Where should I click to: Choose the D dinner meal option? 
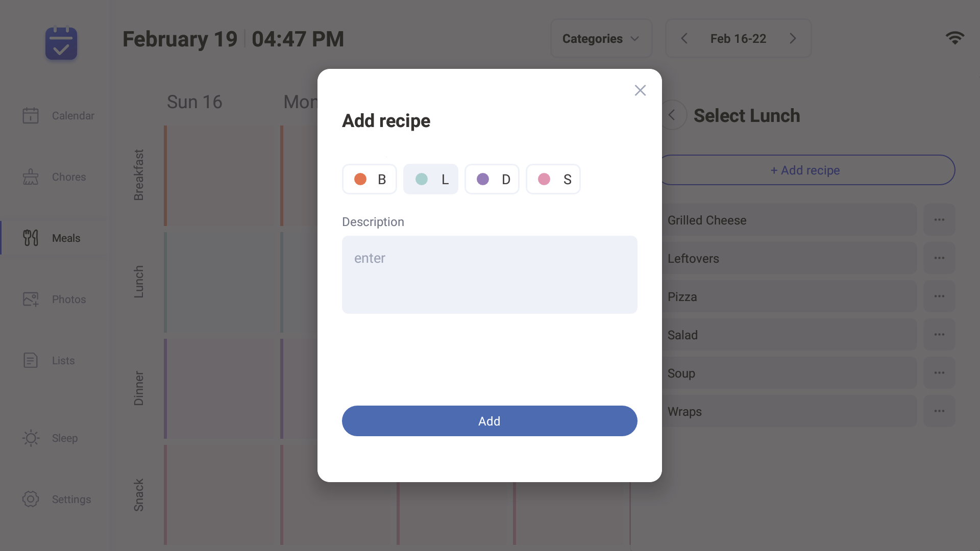coord(492,179)
